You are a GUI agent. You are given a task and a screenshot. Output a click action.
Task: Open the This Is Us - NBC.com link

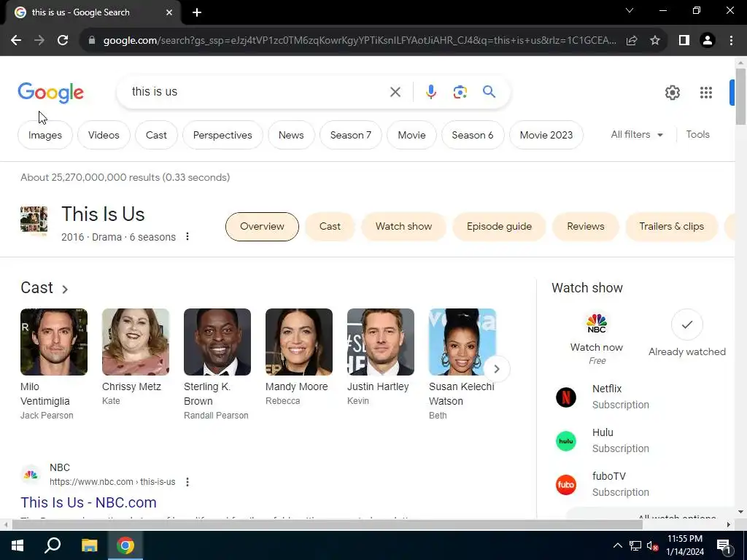[x=88, y=502]
